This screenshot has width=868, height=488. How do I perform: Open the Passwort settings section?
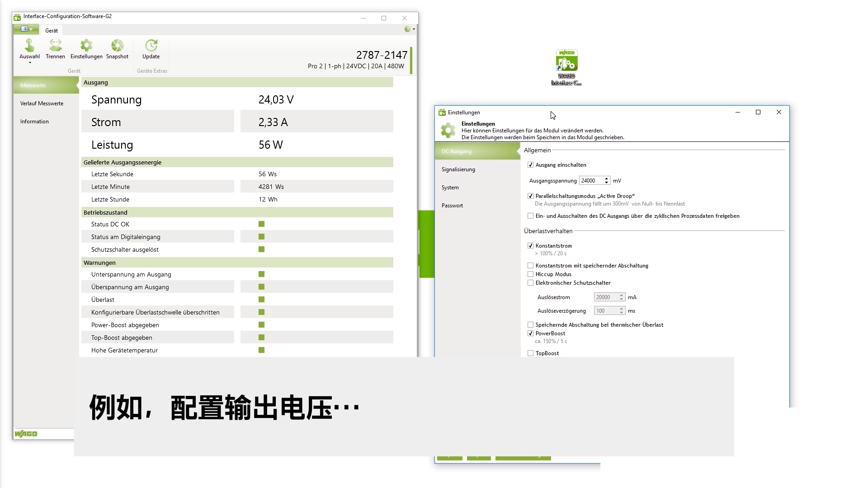point(452,206)
